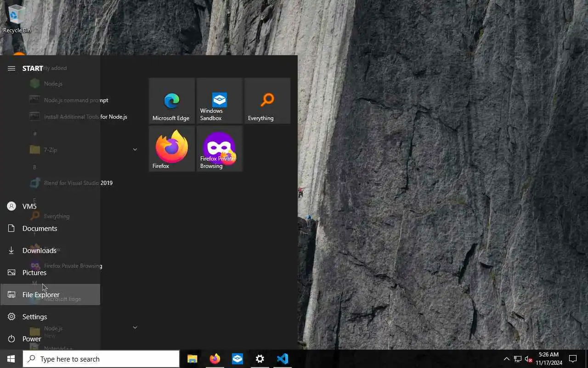Switch to Firefox on the taskbar
The width and height of the screenshot is (588, 368).
click(215, 359)
